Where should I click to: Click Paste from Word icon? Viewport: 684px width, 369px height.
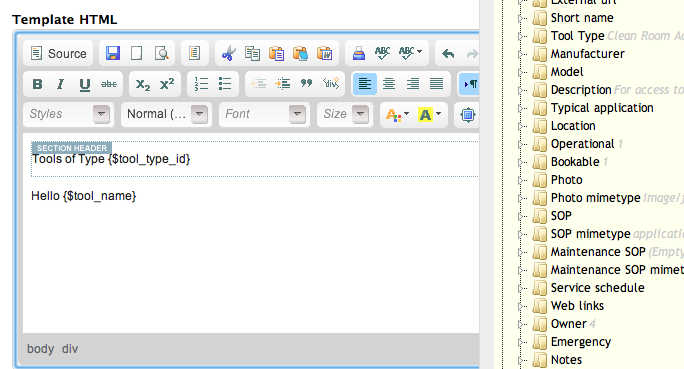(x=324, y=54)
